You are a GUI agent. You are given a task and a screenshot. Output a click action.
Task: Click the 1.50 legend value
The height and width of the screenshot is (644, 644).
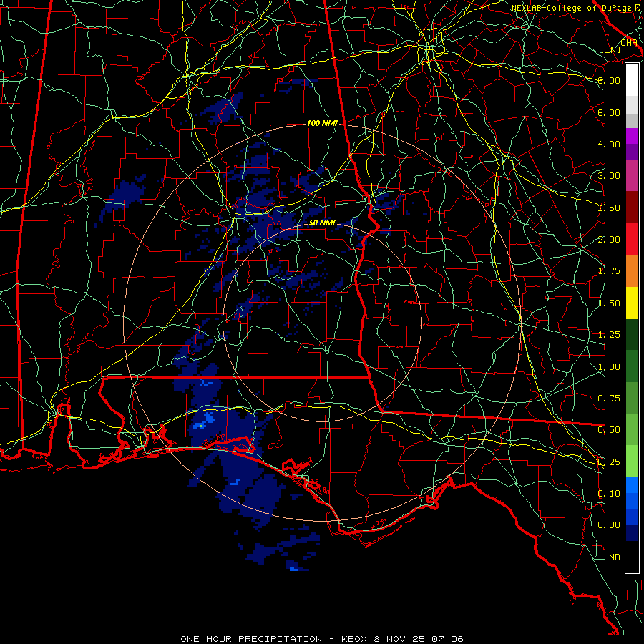tap(609, 303)
